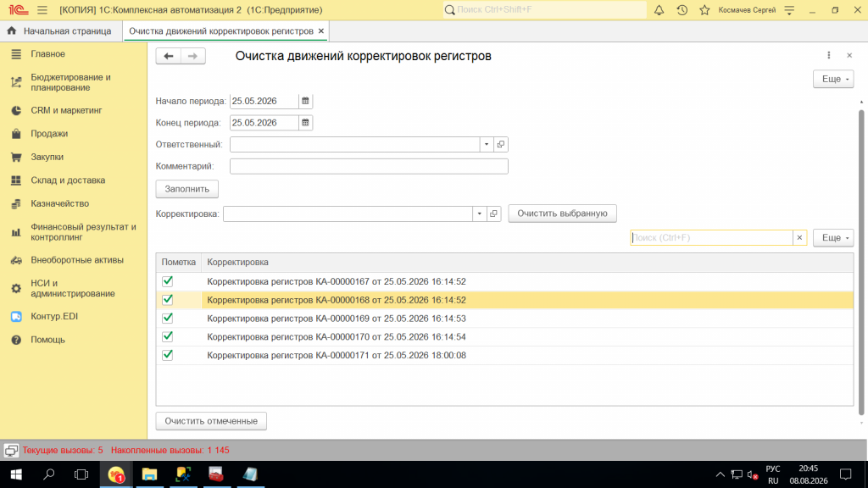Open the history clock icon

(x=682, y=10)
